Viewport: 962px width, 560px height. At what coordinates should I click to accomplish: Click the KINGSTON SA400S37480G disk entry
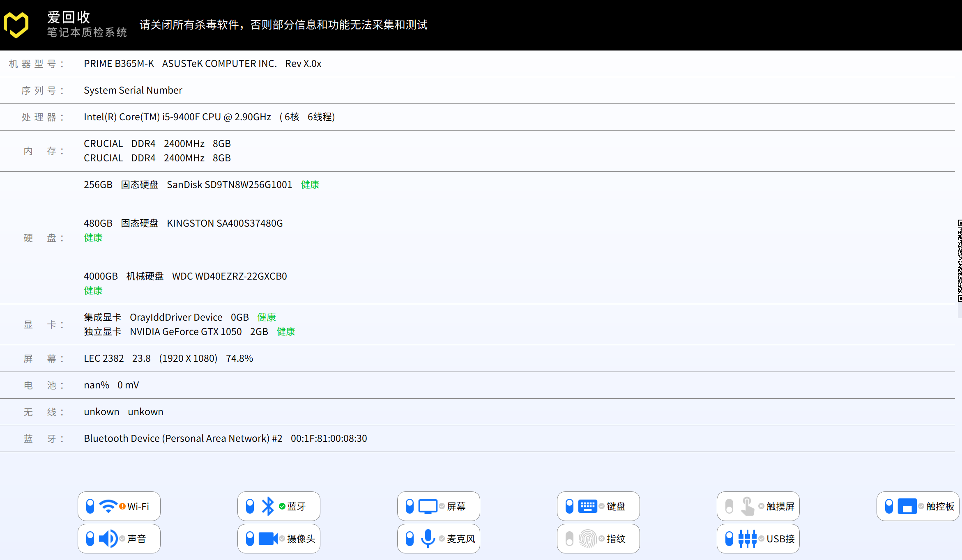click(x=225, y=223)
